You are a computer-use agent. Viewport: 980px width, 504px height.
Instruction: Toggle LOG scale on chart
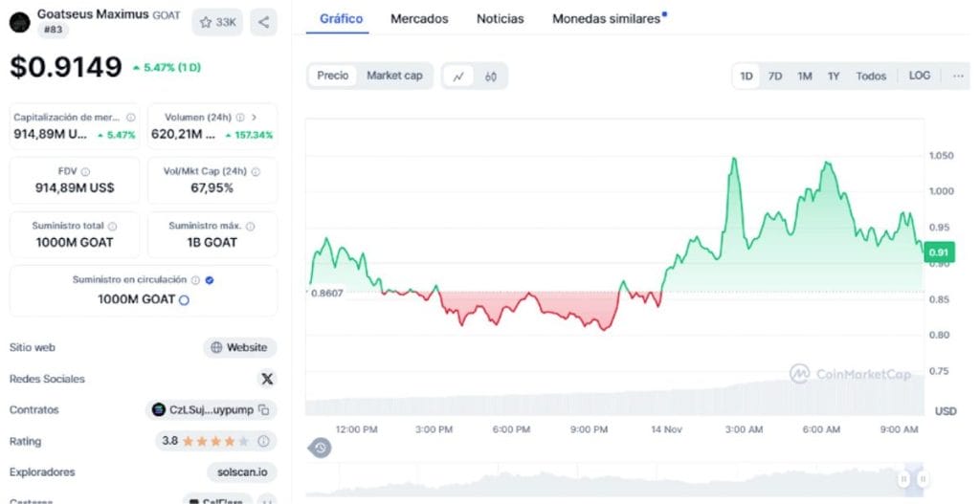click(920, 76)
